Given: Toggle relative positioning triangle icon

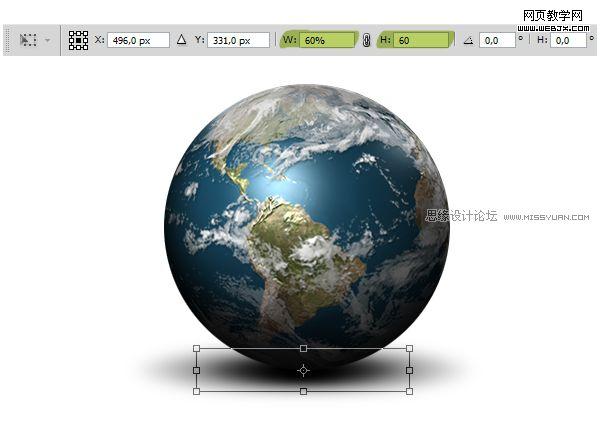Looking at the screenshot, I should (182, 40).
